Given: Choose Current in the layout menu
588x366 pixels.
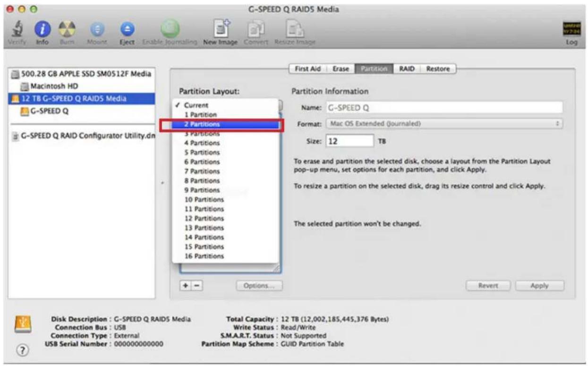Looking at the screenshot, I should click(226, 105).
